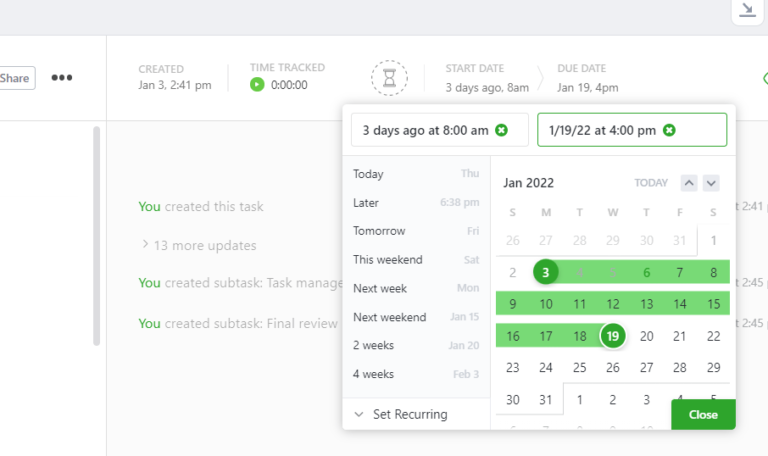The height and width of the screenshot is (456, 768).
Task: Select the Tomorrow quick date option
Action: [x=379, y=231]
